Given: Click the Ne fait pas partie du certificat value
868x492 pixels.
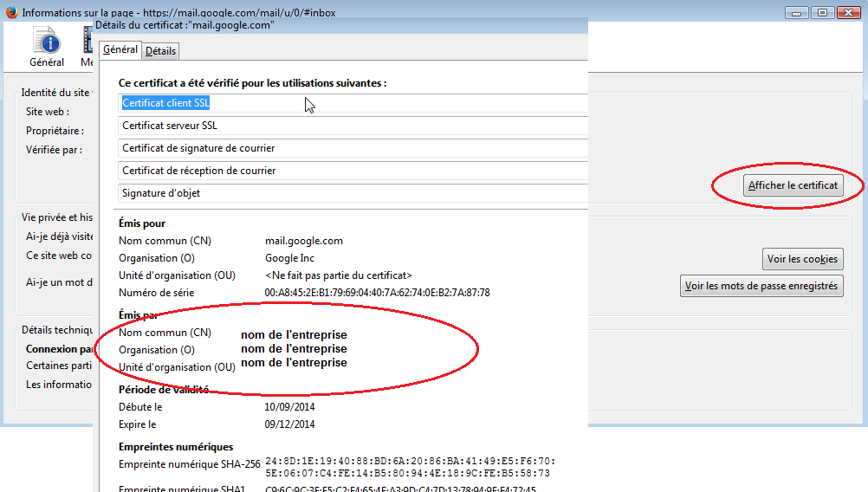Looking at the screenshot, I should click(339, 275).
